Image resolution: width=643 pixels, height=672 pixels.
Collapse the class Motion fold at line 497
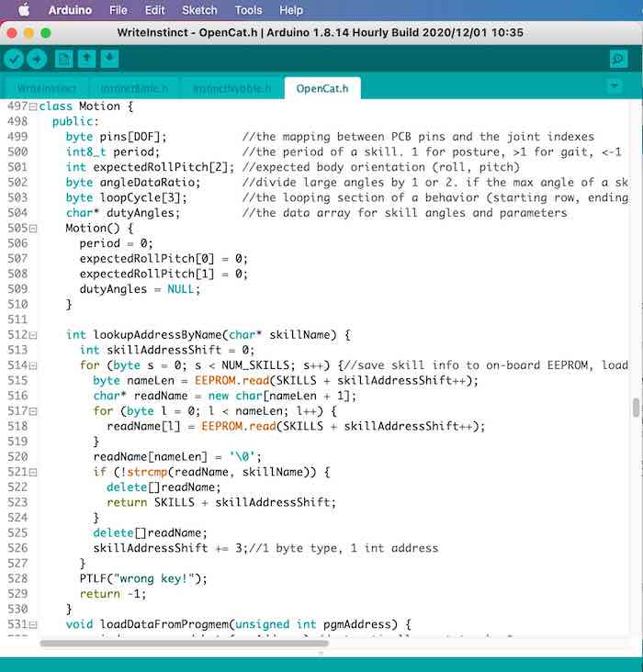coord(33,106)
